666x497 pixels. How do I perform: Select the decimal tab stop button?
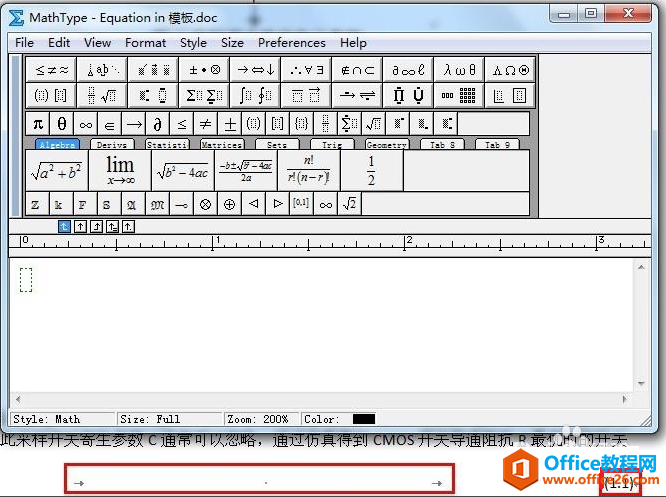(x=128, y=226)
